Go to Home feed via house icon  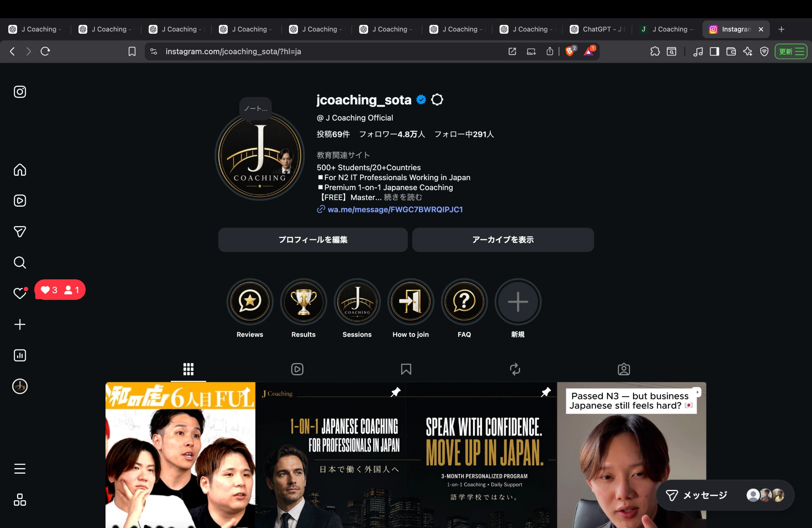coord(20,170)
